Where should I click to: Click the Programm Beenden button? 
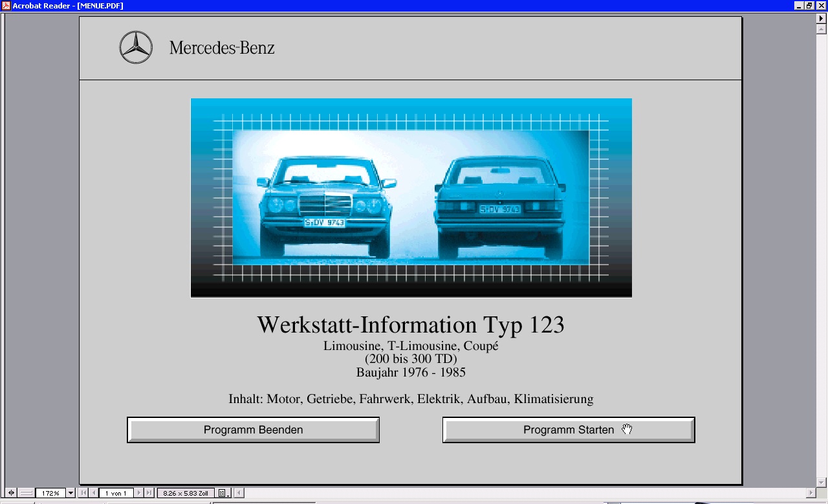tap(253, 430)
